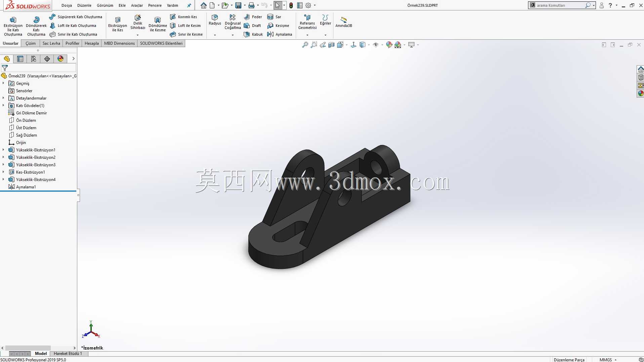This screenshot has width=644, height=362.
Task: Open MMGS unit system selector
Action: (608, 360)
